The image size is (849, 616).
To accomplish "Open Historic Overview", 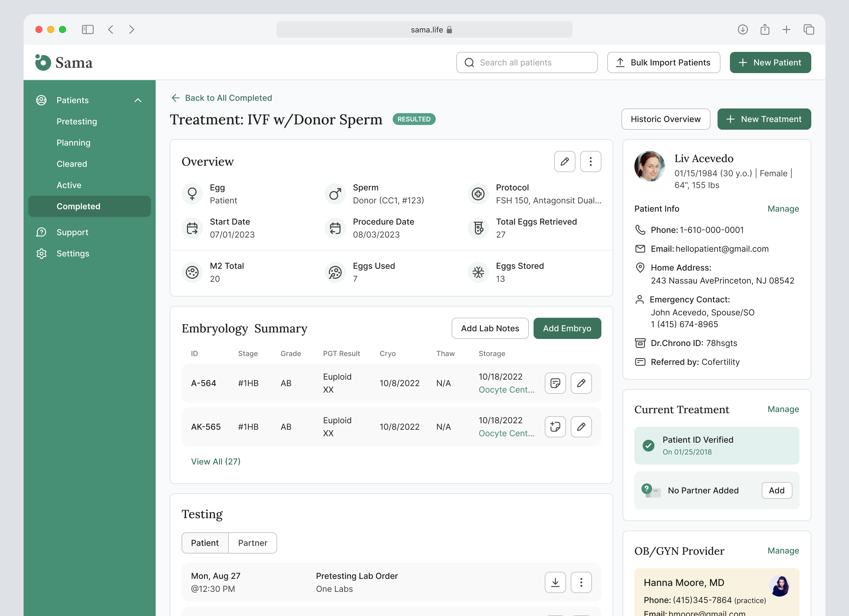I will point(666,119).
